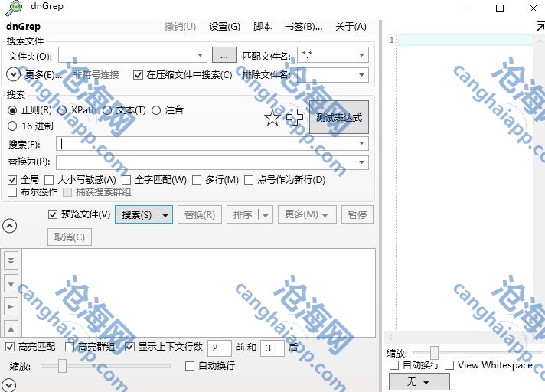Expand the More (更多) search file options
The height and width of the screenshot is (392, 545).
tap(14, 75)
